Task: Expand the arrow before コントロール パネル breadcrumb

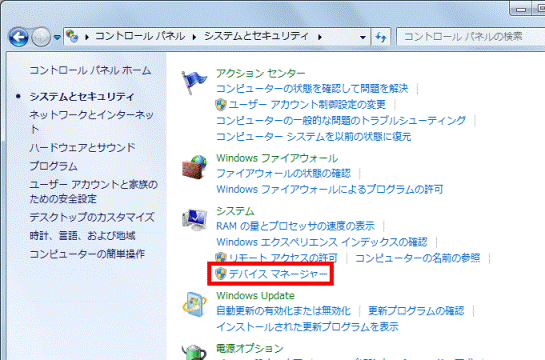Action: point(87,36)
